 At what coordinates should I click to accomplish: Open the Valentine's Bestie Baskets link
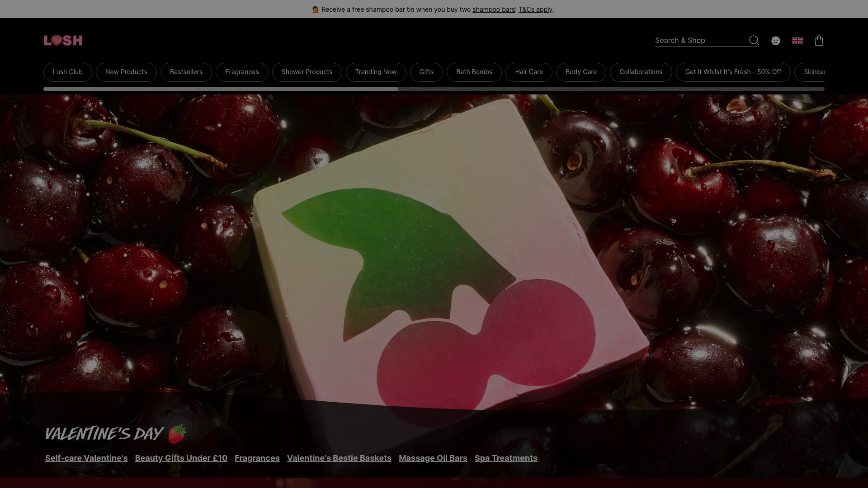(339, 458)
